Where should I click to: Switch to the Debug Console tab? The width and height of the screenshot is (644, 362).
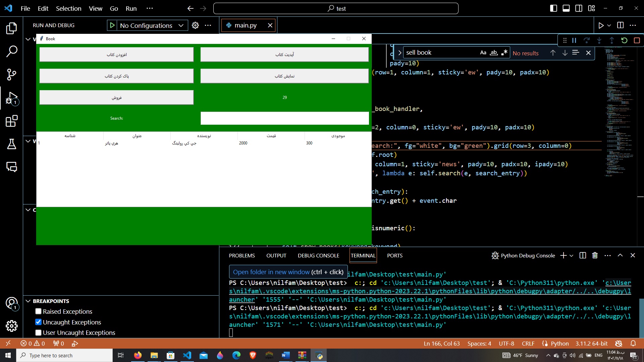(318, 255)
